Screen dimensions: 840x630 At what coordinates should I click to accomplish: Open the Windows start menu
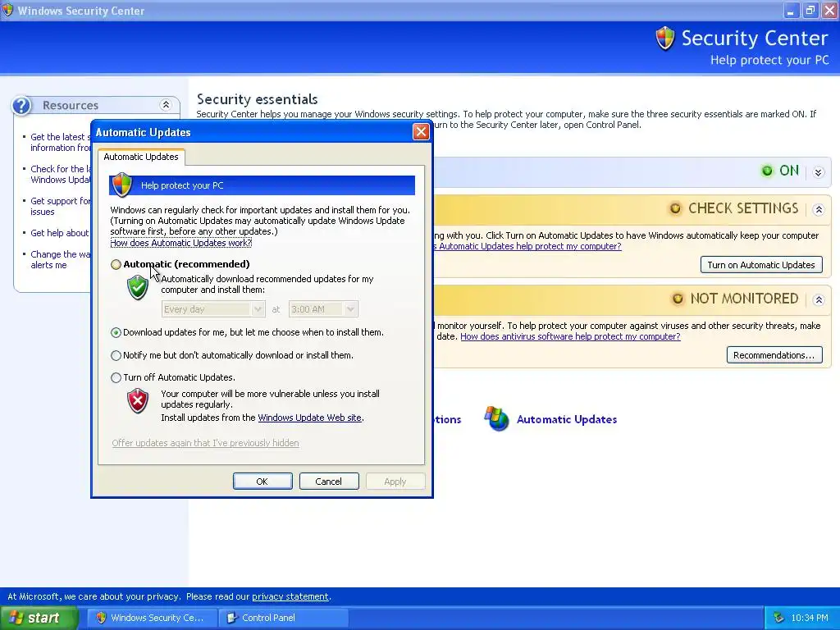point(39,618)
